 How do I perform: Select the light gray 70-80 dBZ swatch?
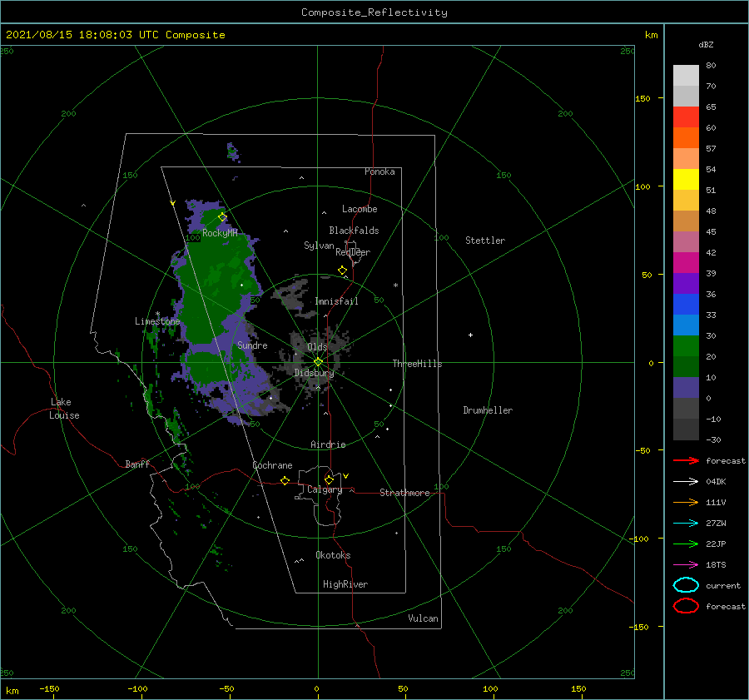pyautogui.click(x=686, y=76)
